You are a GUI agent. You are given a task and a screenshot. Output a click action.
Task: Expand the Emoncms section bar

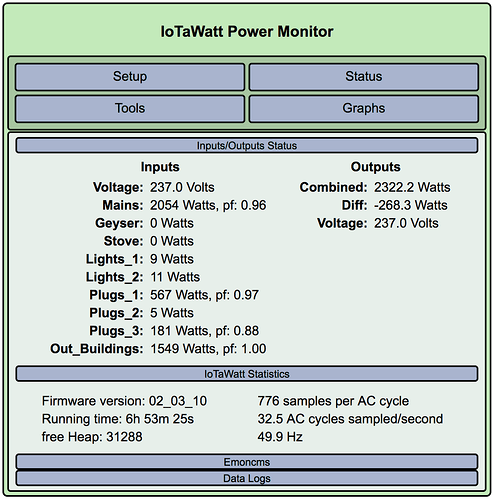point(247,462)
